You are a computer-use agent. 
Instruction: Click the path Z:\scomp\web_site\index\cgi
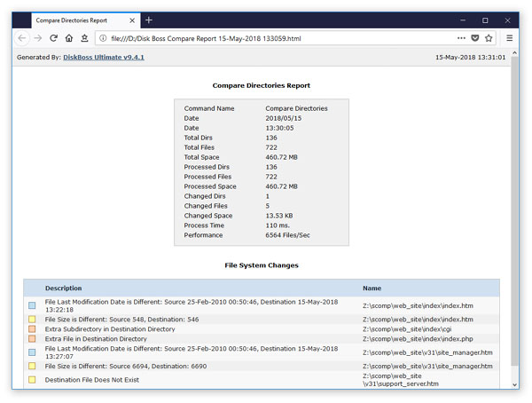point(407,329)
